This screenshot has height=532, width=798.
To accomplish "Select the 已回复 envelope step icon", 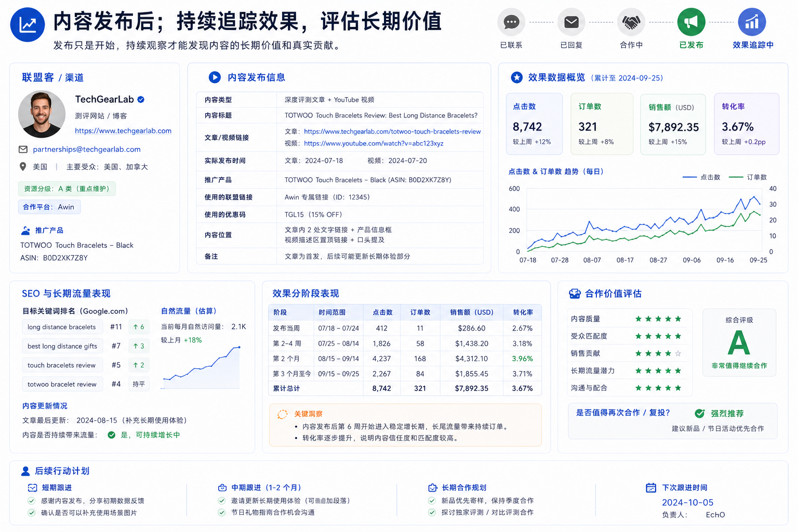I will 571,22.
